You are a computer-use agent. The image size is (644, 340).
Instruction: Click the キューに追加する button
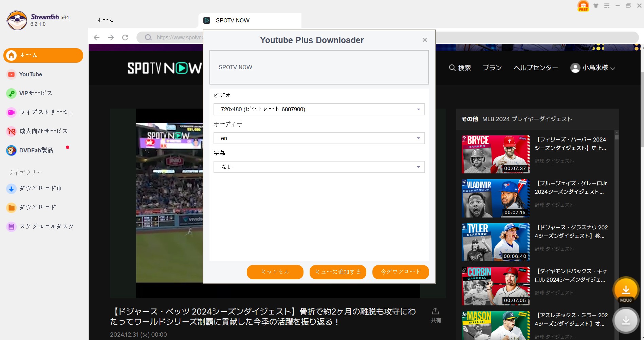[338, 272]
